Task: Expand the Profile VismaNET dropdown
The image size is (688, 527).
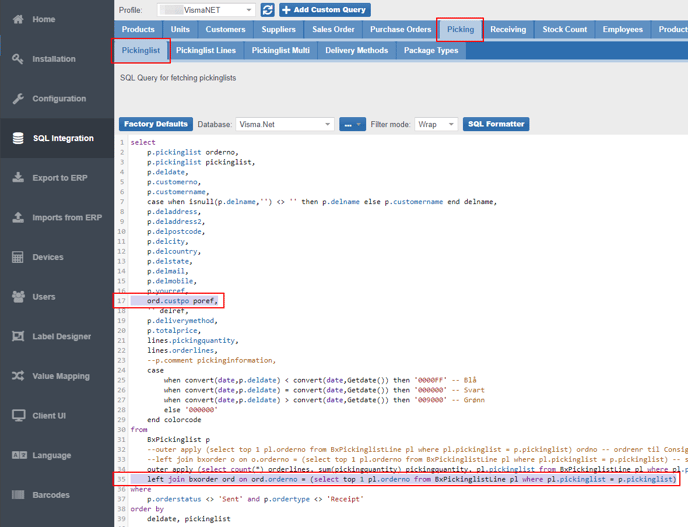Action: 206,10
